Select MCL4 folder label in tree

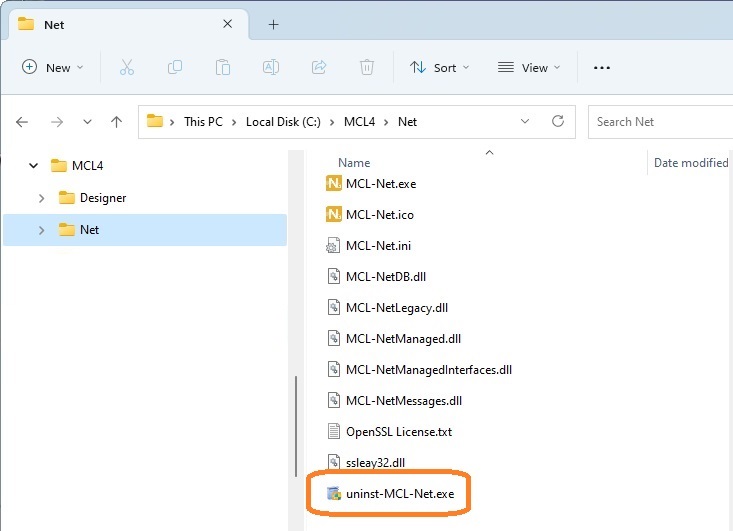pos(87,165)
